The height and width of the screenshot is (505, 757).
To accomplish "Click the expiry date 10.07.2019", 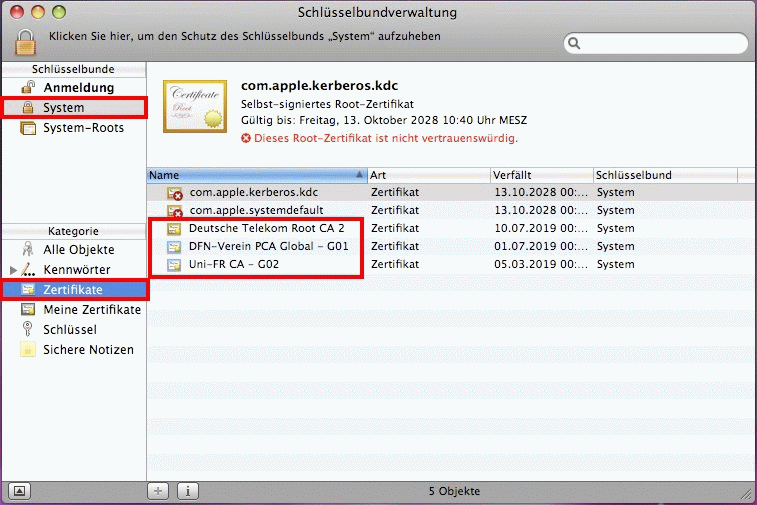I will (541, 228).
